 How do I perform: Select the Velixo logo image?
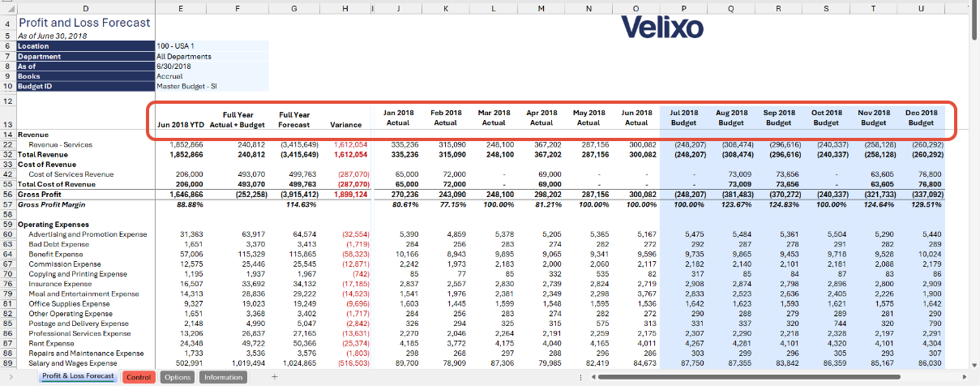(662, 28)
